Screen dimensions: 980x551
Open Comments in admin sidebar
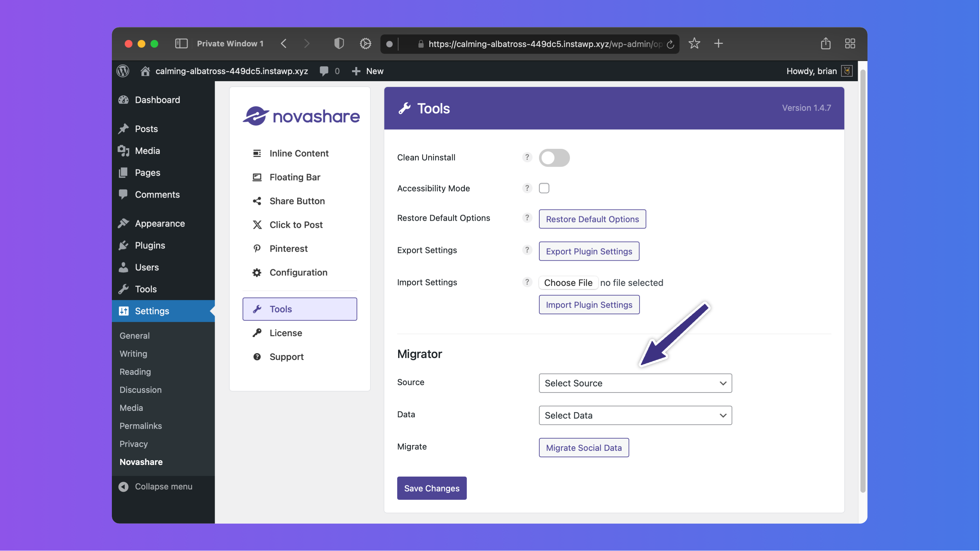[163, 194]
